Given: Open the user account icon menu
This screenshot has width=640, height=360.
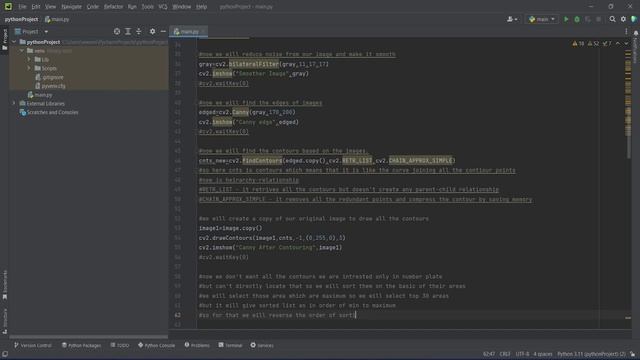Looking at the screenshot, I should pos(512,19).
